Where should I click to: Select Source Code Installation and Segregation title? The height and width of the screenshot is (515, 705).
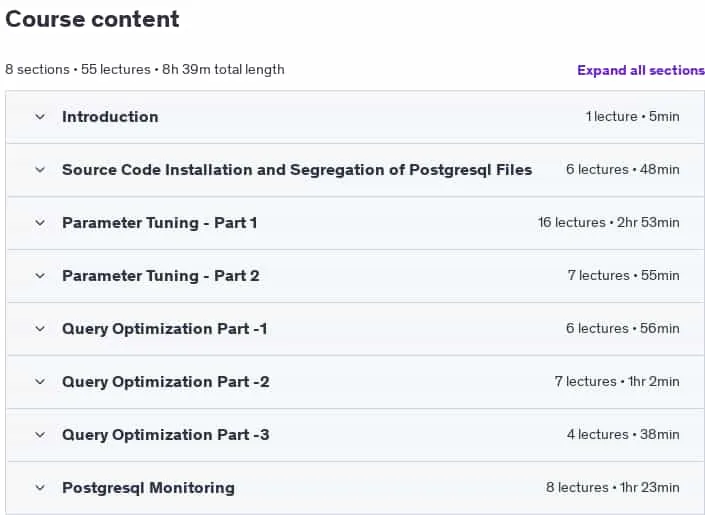297,170
